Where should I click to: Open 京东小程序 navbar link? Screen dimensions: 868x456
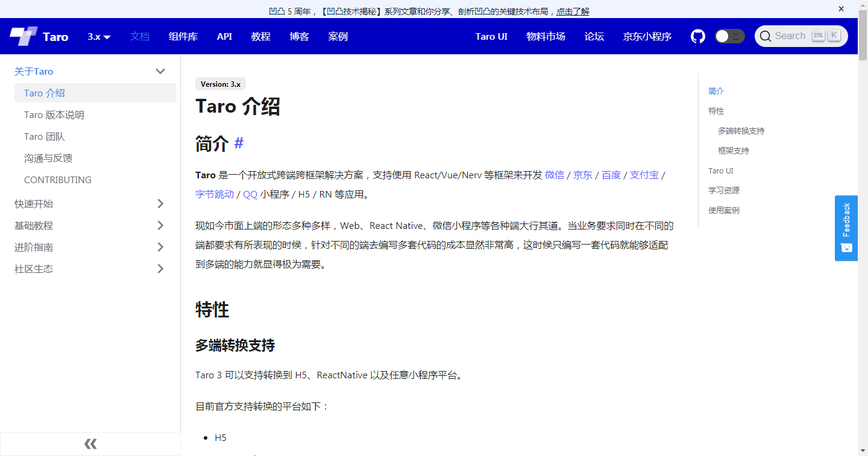point(647,36)
